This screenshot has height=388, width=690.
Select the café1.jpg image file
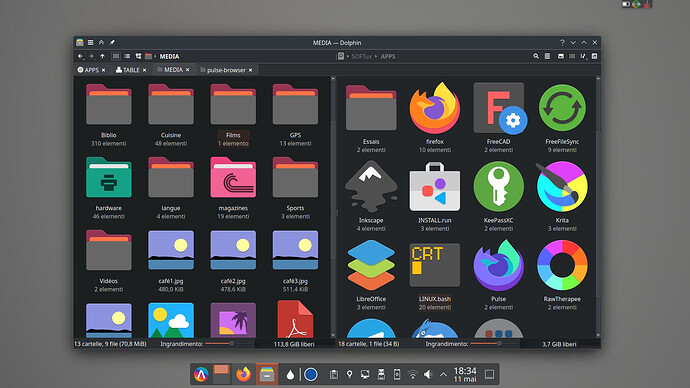click(171, 261)
